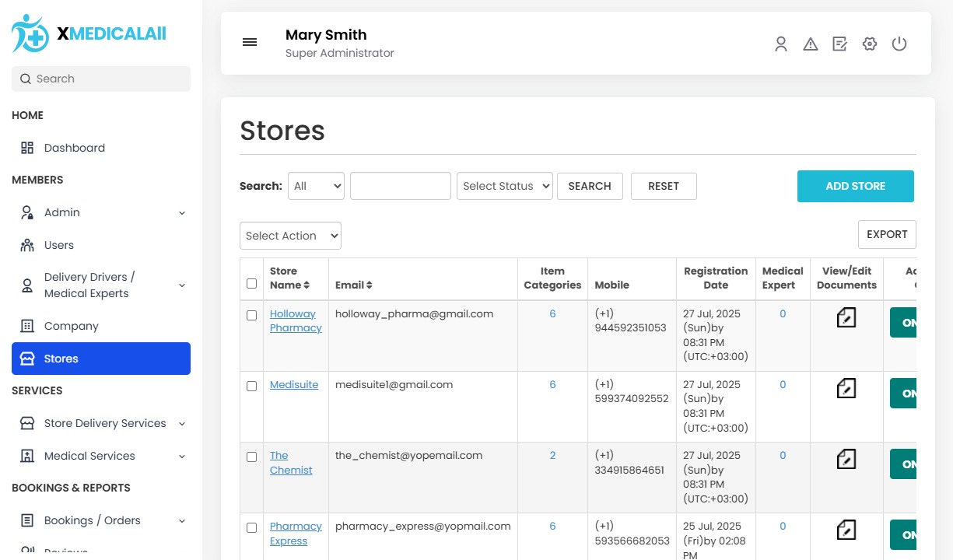Click the ADD STORE button
The height and width of the screenshot is (560, 953).
click(855, 187)
